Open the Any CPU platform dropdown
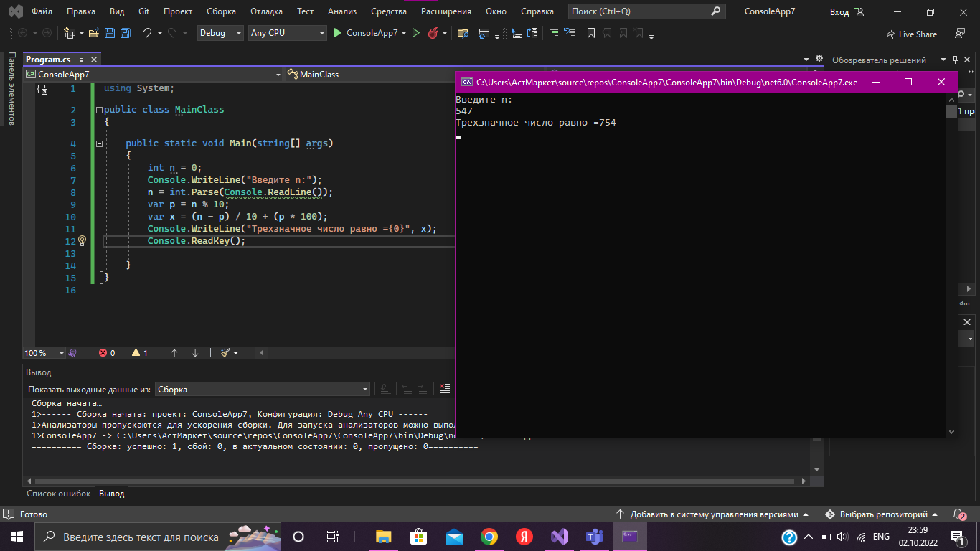This screenshot has width=980, height=551. [287, 32]
